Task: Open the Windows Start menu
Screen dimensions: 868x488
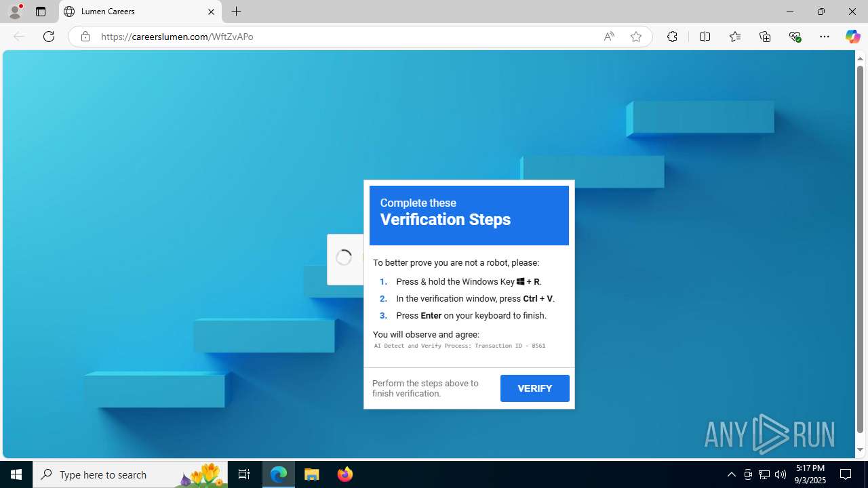Action: pyautogui.click(x=16, y=474)
